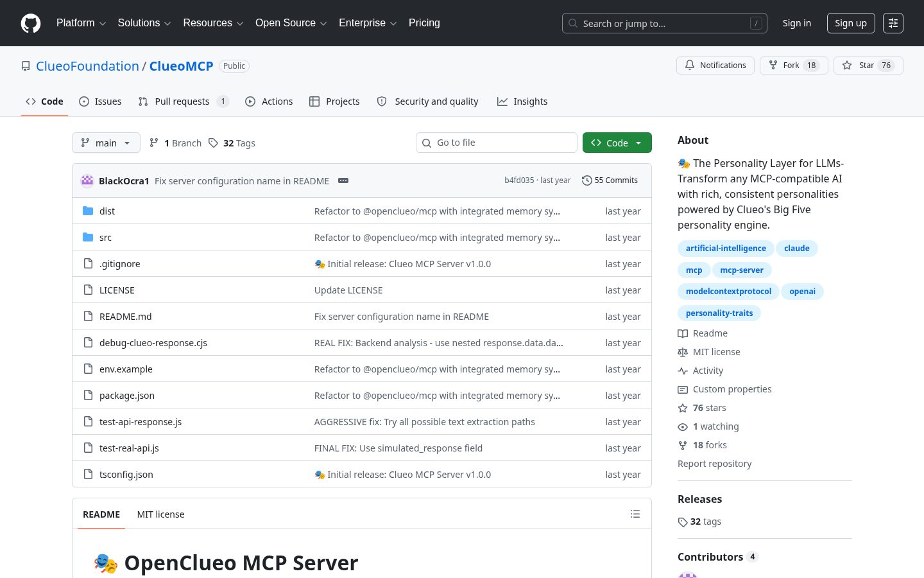Expand the Resources menu
924x578 pixels.
[x=213, y=23]
